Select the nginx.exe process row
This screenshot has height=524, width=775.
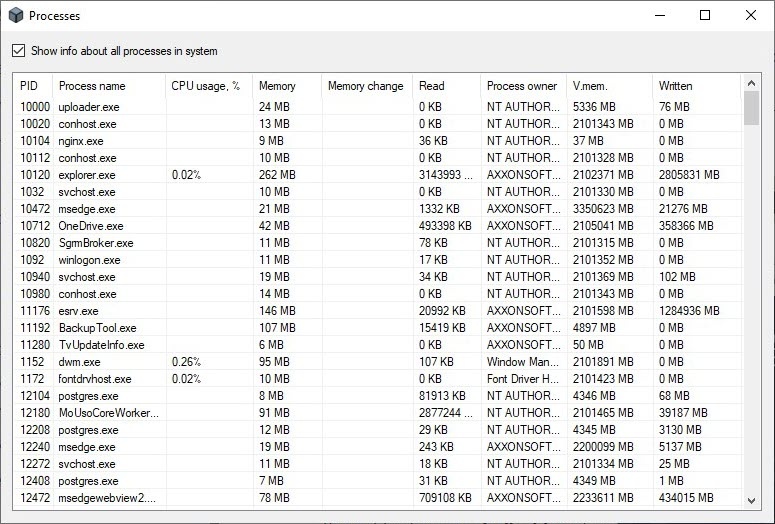[x=81, y=141]
